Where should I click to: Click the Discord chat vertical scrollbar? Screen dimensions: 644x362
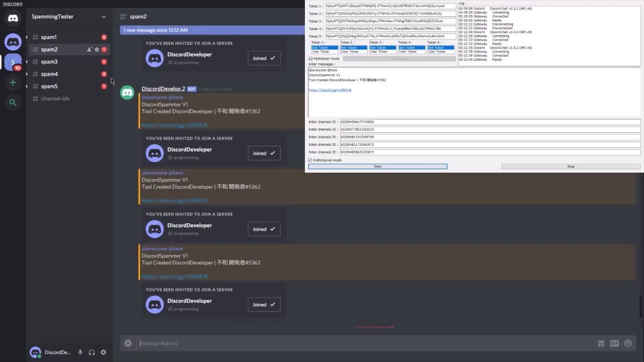(641, 307)
